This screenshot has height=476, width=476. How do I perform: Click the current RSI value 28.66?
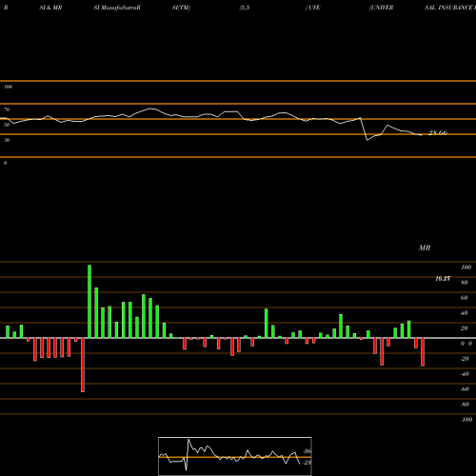pyautogui.click(x=438, y=132)
